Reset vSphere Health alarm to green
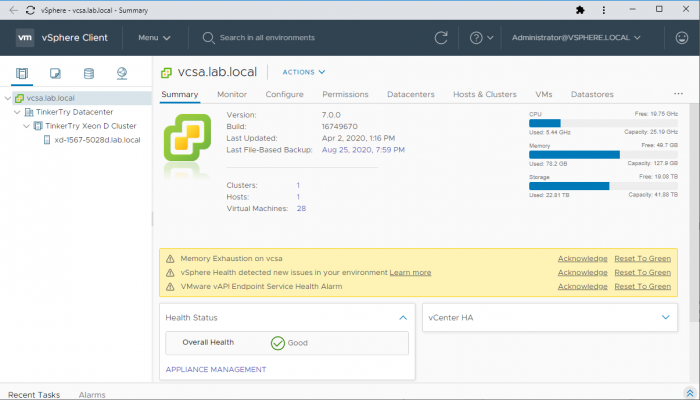This screenshot has width=700, height=400. pyautogui.click(x=642, y=272)
